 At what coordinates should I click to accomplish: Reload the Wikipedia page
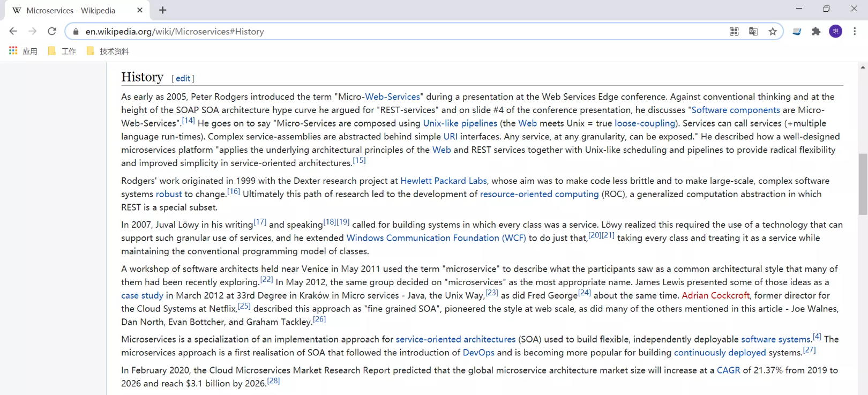pyautogui.click(x=52, y=32)
